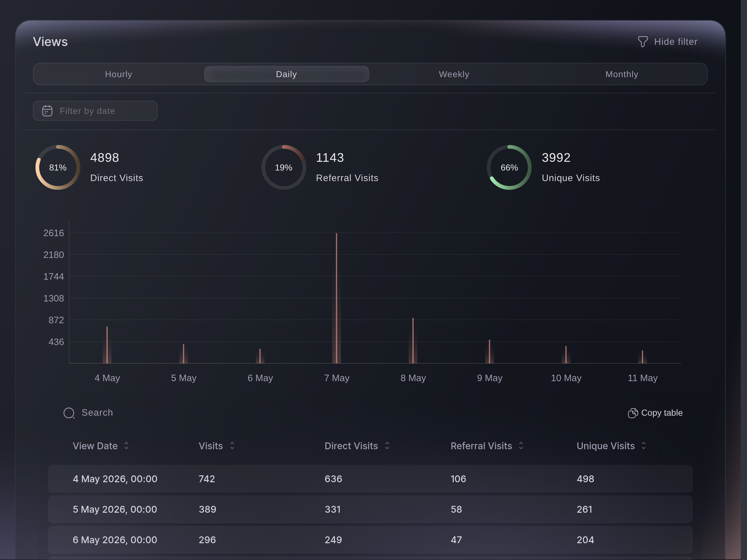Click the 9 May chart bar
This screenshot has height=560, width=747.
coord(489,351)
